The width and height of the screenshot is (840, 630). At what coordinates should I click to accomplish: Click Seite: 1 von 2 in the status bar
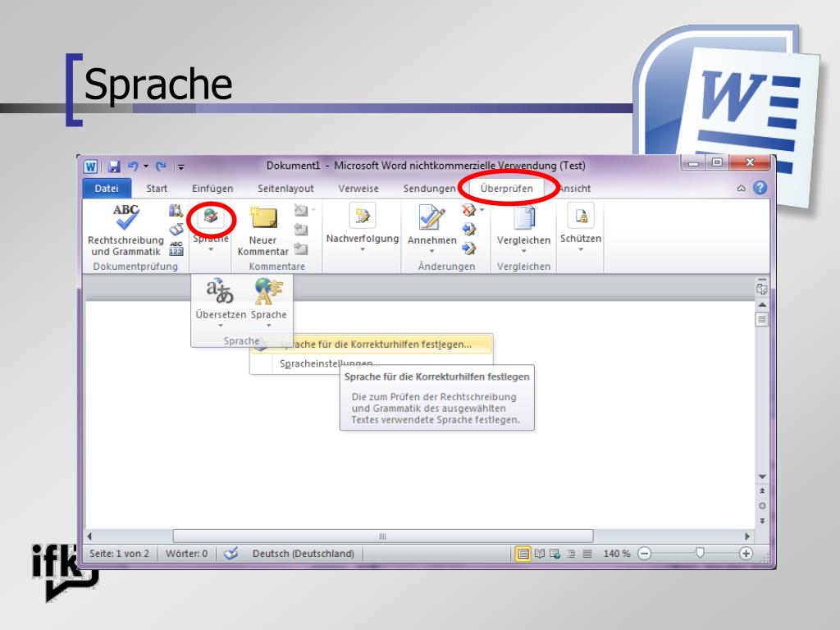coord(120,554)
